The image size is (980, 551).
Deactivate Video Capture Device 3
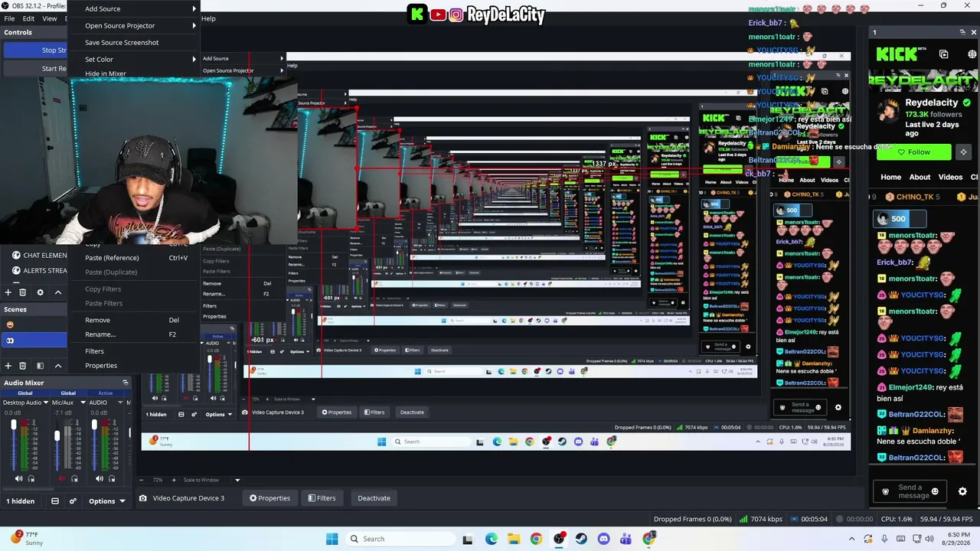pyautogui.click(x=374, y=498)
